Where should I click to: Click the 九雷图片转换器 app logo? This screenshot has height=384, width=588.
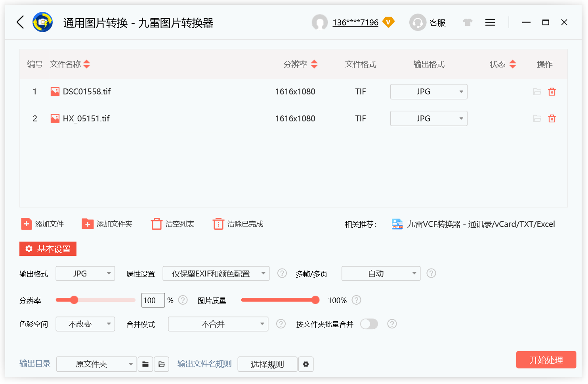point(43,22)
